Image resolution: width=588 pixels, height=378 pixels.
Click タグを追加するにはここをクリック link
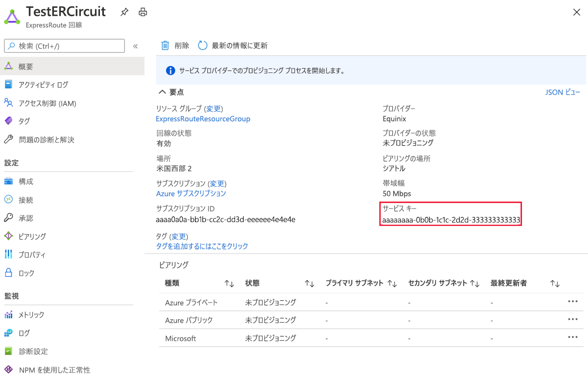tap(202, 246)
